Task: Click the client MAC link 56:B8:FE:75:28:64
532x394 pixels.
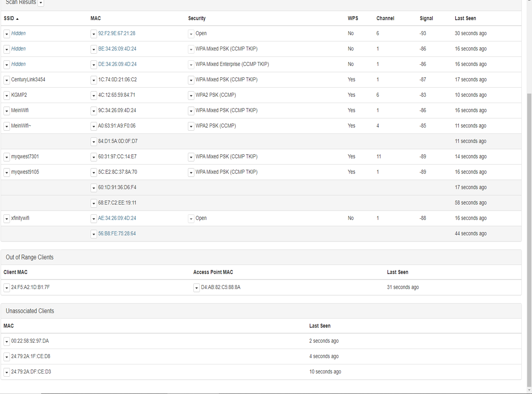Action: [117, 234]
